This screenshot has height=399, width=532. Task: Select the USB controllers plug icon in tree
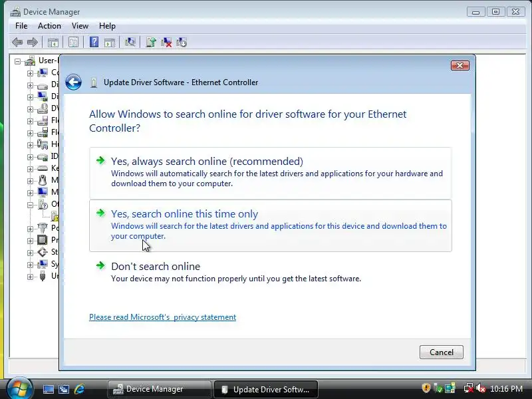click(43, 276)
